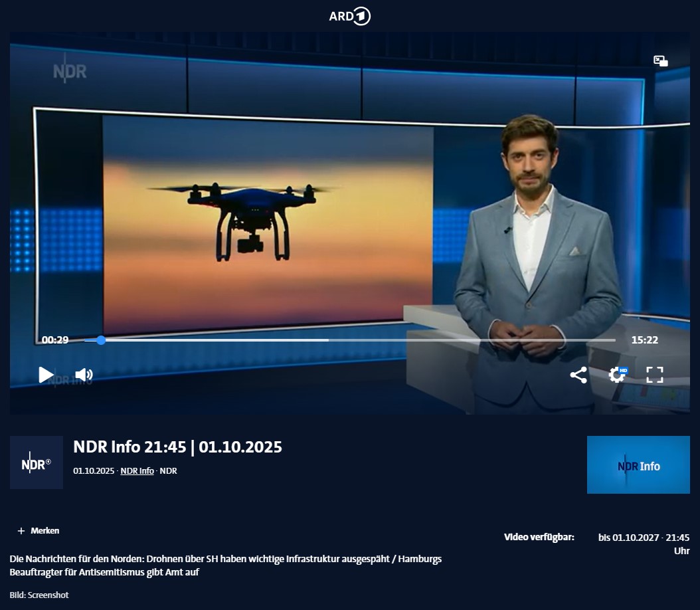Click the description about Drohnen über SH
The image size is (700, 610).
click(x=225, y=565)
